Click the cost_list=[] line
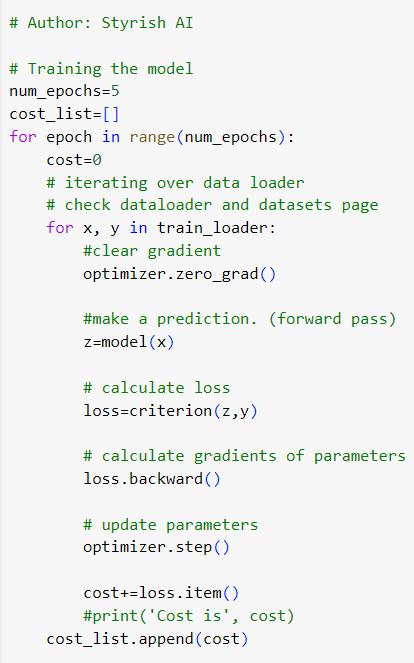The height and width of the screenshot is (663, 414). tap(64, 114)
